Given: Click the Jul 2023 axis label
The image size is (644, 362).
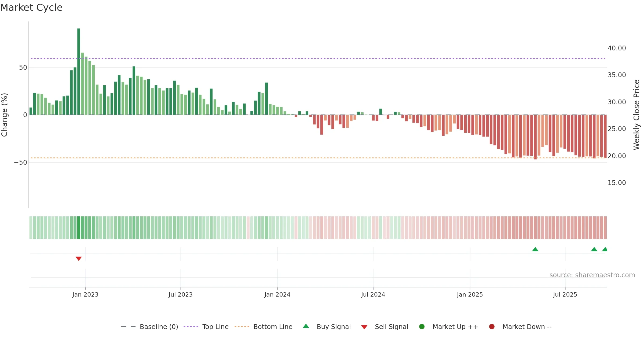Looking at the screenshot, I should click(x=181, y=295).
